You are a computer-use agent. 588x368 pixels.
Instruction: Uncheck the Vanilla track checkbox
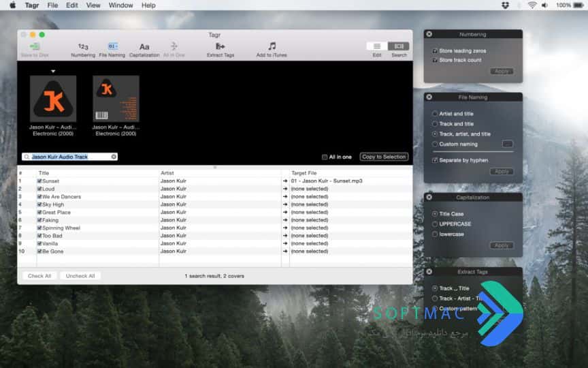39,244
